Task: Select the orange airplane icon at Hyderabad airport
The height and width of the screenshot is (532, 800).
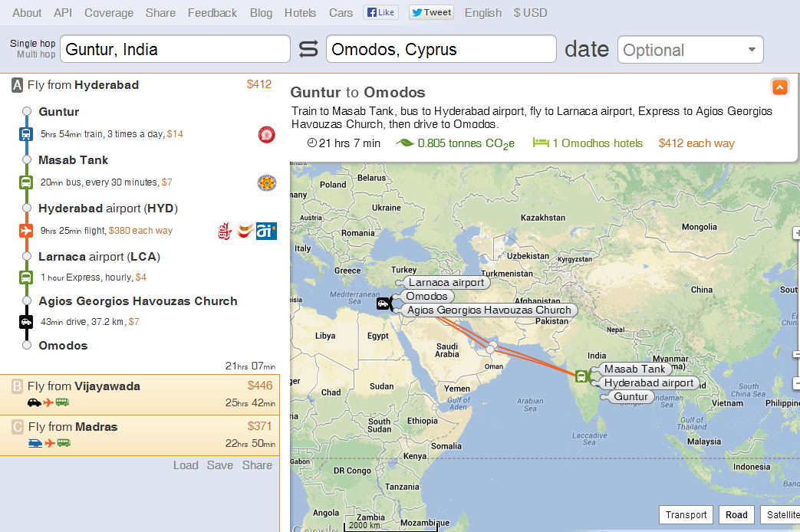Action: [26, 231]
